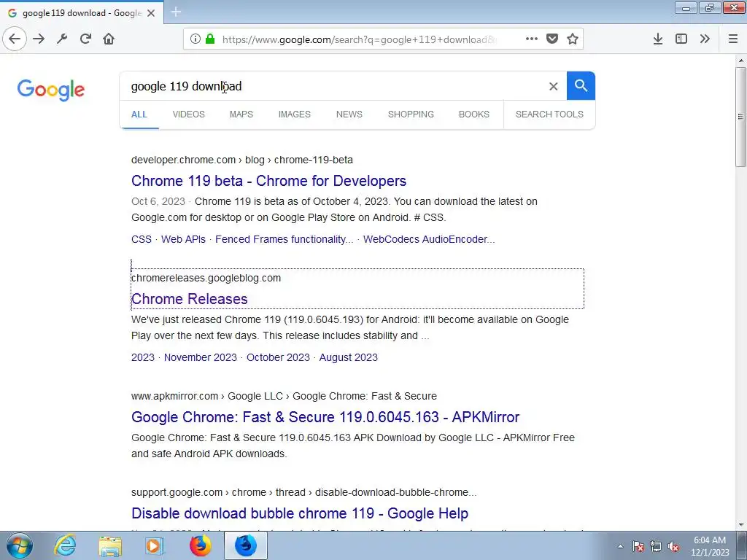The width and height of the screenshot is (747, 560).
Task: Close the google 119 download tab
Action: click(x=151, y=13)
